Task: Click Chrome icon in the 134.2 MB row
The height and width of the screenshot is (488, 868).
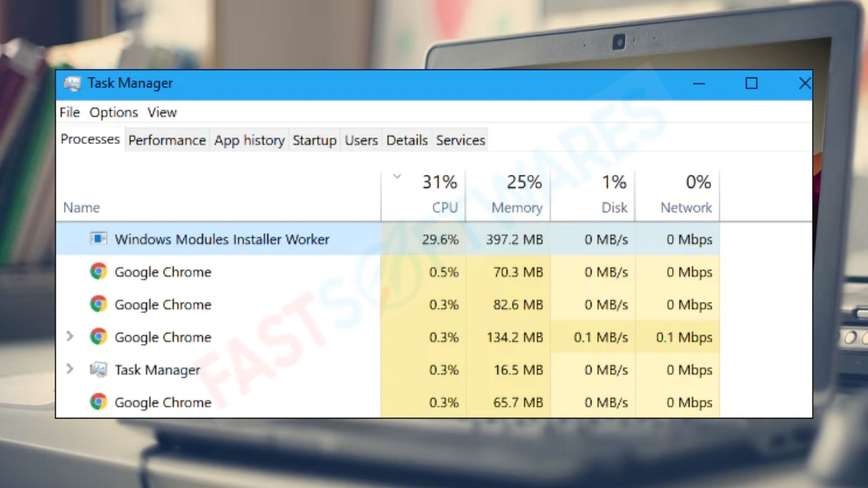Action: (x=98, y=337)
